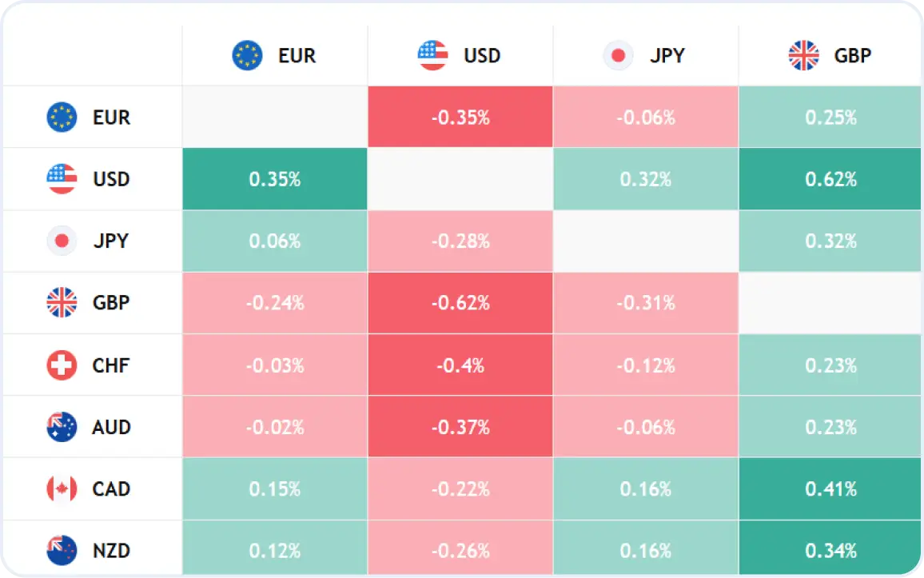Click the USD/EUR cell showing 0.35%
This screenshot has width=924, height=578.
[x=275, y=179]
